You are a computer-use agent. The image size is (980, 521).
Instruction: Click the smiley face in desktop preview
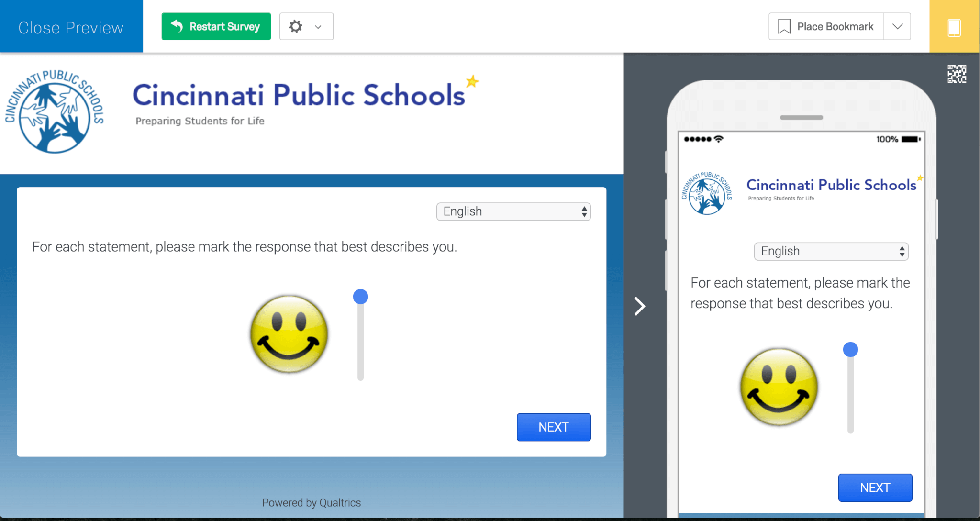click(289, 334)
